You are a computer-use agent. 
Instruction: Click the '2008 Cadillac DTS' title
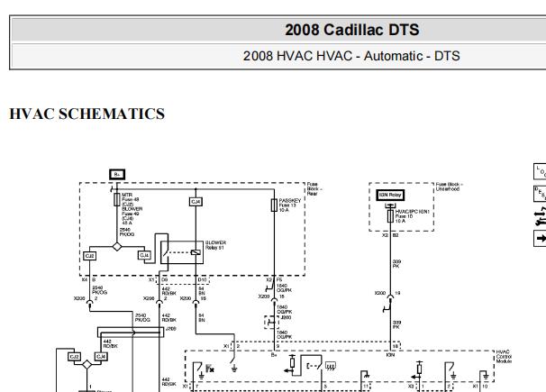[x=352, y=30]
